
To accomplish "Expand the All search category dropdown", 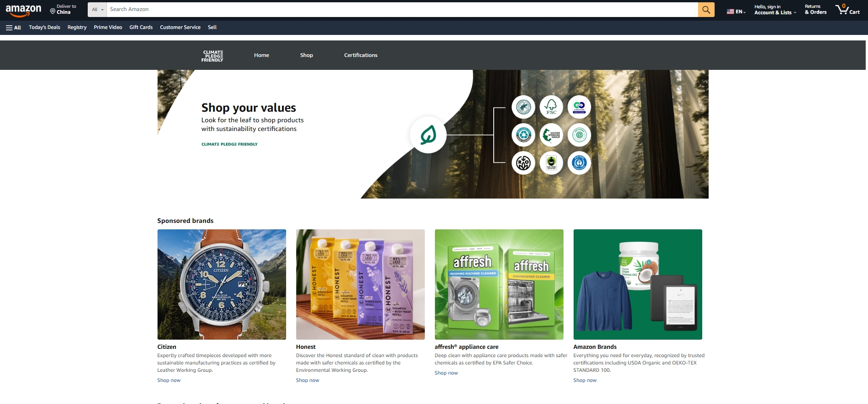I will [x=97, y=10].
